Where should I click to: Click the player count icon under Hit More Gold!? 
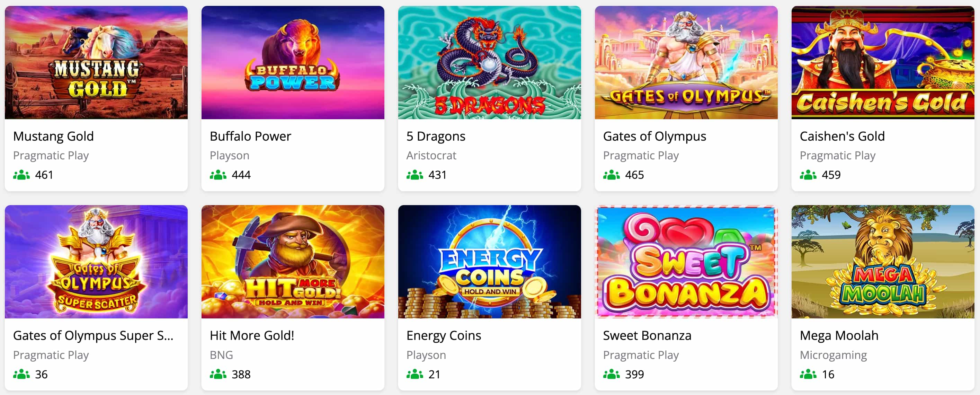(x=218, y=375)
